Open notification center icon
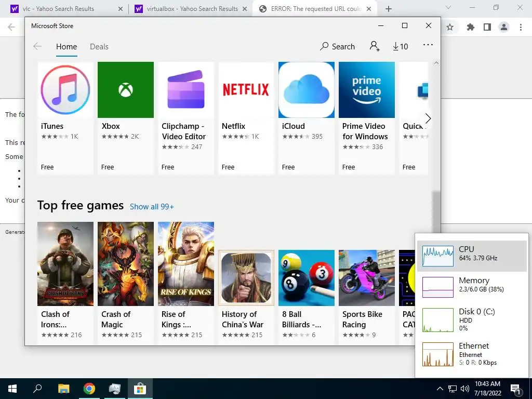 tap(516, 390)
